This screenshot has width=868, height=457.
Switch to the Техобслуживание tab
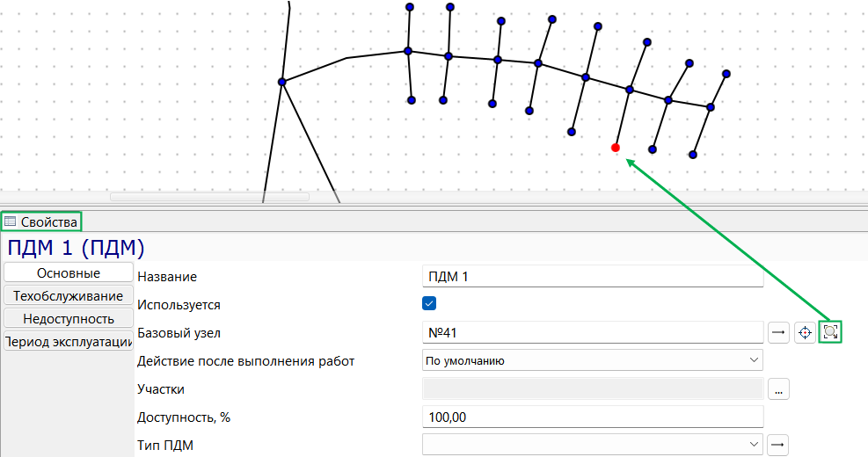click(x=68, y=296)
